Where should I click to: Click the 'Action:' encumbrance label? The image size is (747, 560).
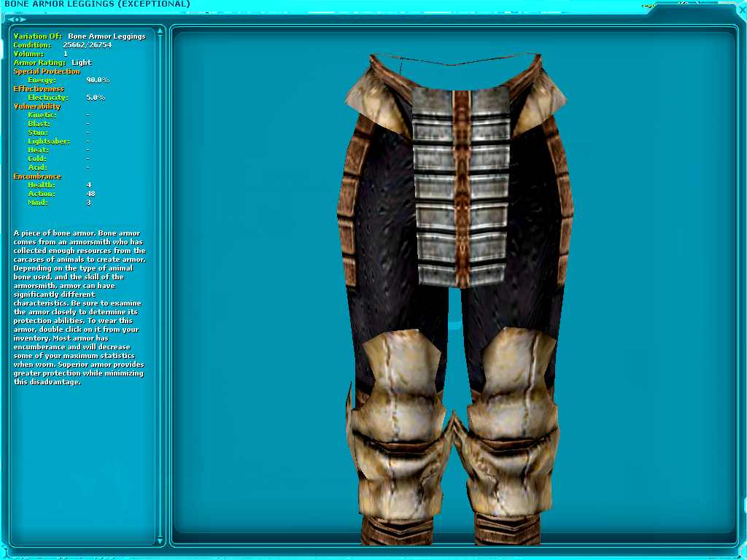pos(42,194)
